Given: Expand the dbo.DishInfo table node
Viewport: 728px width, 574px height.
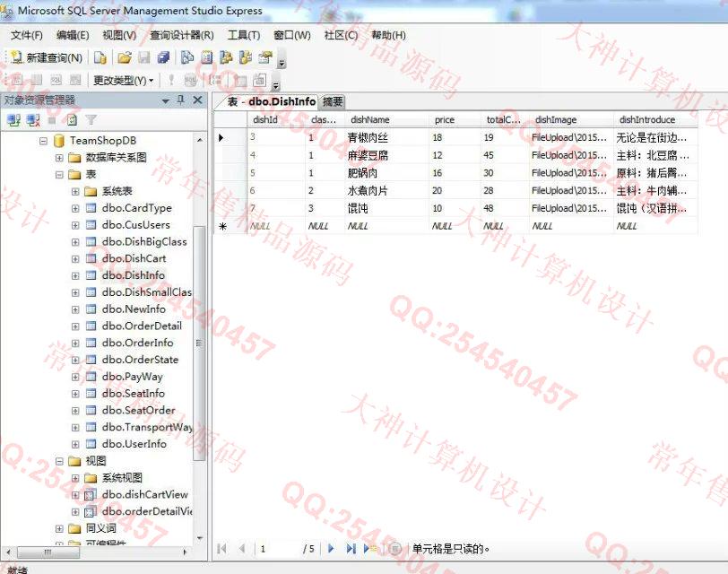Looking at the screenshot, I should pyautogui.click(x=75, y=276).
